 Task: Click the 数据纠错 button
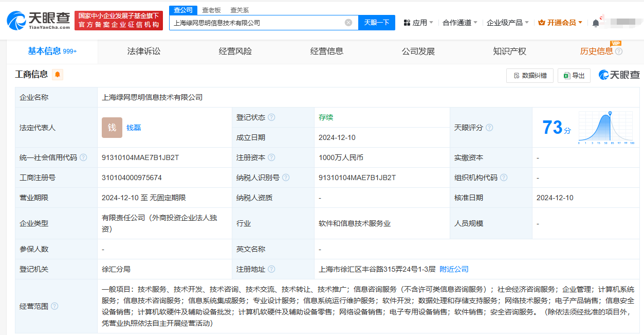pos(530,76)
